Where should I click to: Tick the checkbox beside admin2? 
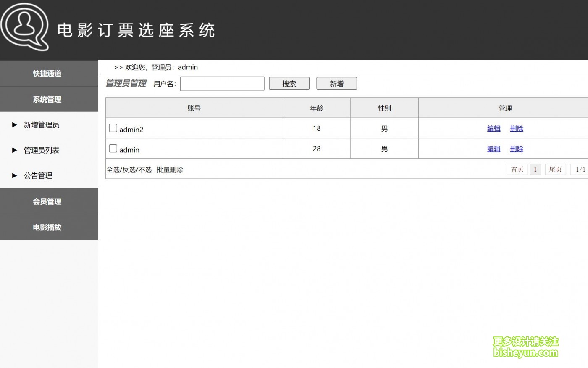coord(113,128)
